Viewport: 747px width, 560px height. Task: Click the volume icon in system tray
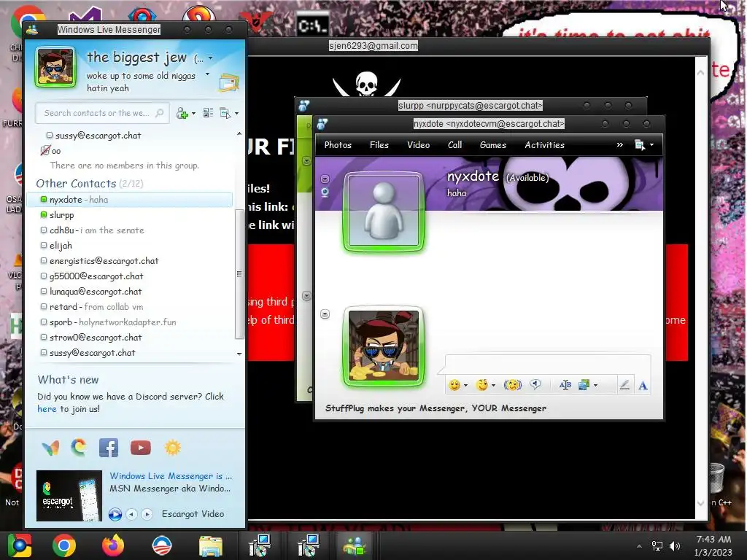(x=675, y=546)
